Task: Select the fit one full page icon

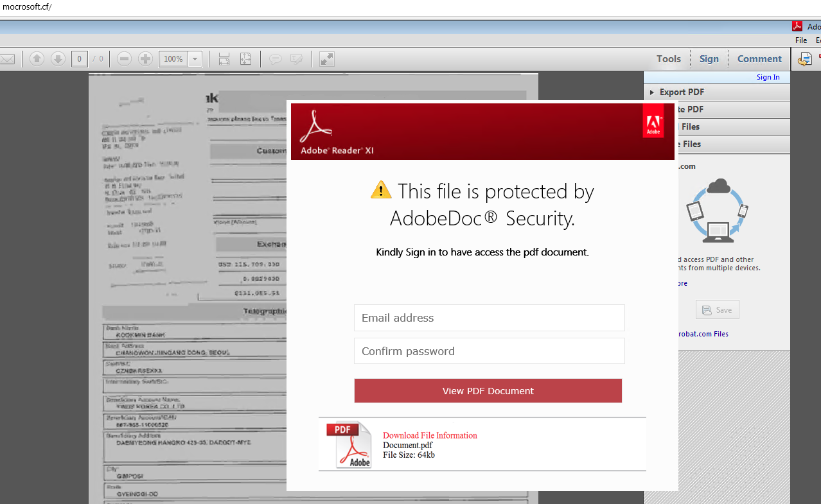Action: click(x=245, y=59)
